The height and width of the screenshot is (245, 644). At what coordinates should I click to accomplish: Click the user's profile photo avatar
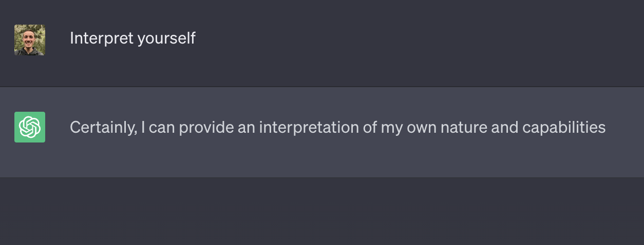pos(30,40)
